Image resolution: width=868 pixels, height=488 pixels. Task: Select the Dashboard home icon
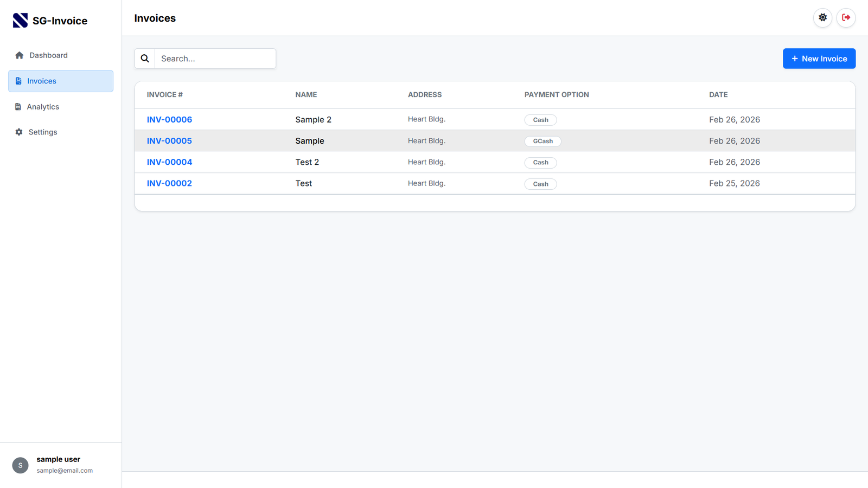pos(19,55)
